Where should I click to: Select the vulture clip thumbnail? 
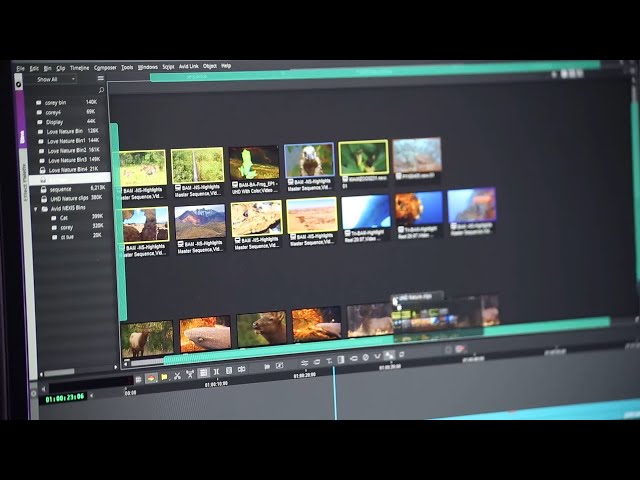[309, 160]
